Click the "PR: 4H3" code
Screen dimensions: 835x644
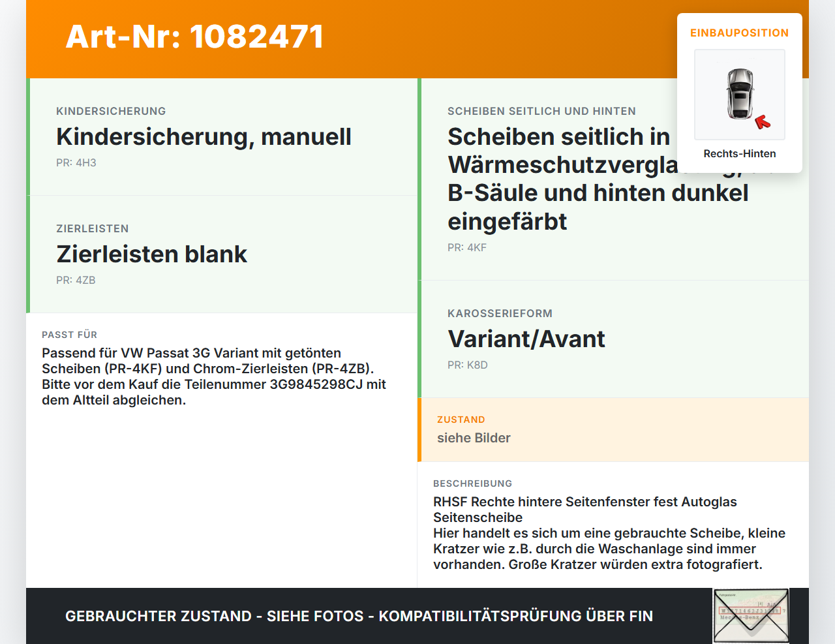[76, 162]
